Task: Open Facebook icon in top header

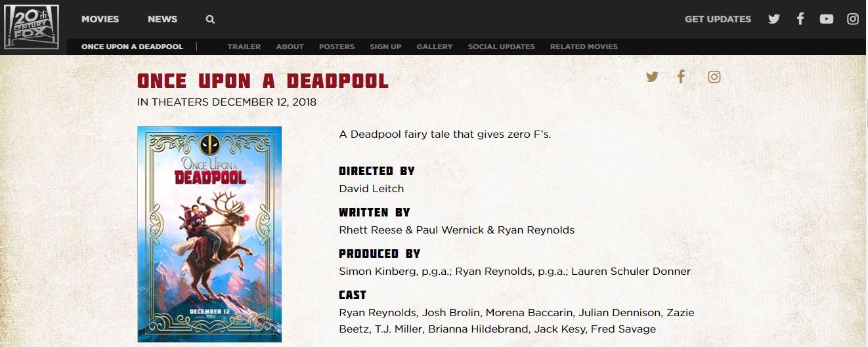Action: (800, 19)
